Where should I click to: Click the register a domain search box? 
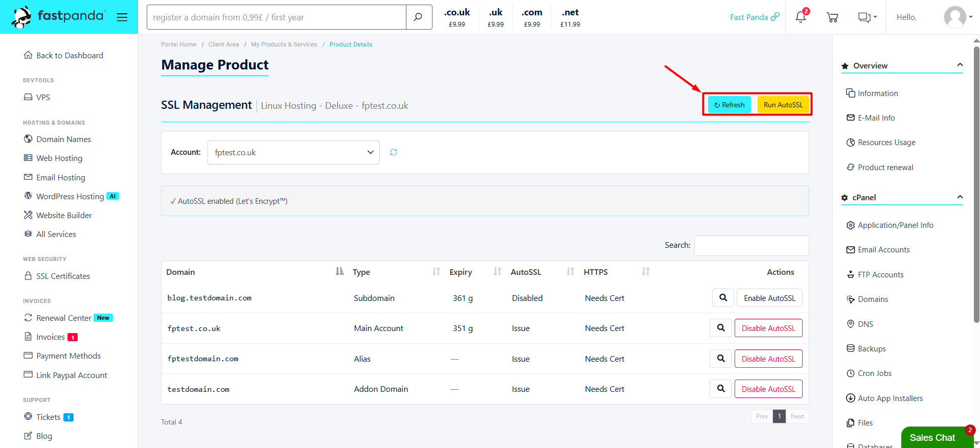pyautogui.click(x=277, y=17)
